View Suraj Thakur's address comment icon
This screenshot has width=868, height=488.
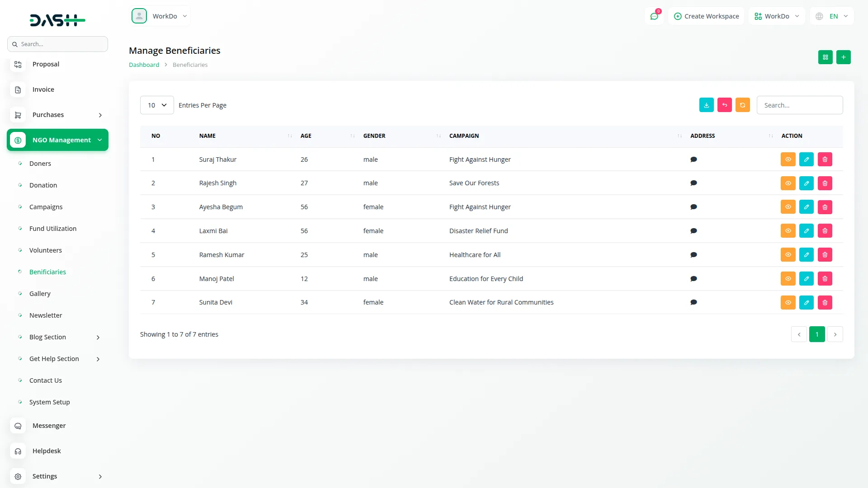[693, 160]
